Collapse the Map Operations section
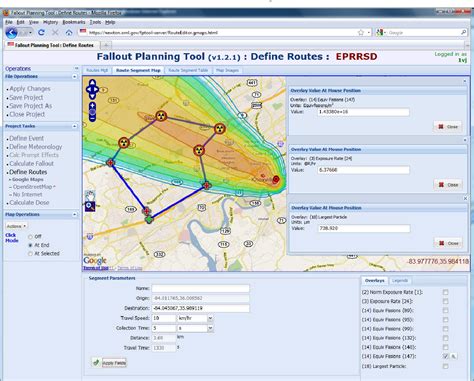This screenshot has height=381, width=474. pyautogui.click(x=75, y=215)
